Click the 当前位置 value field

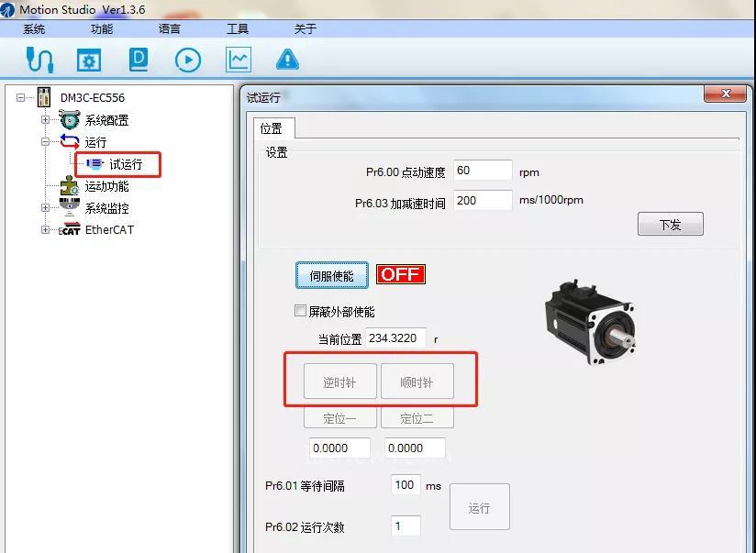pos(395,338)
